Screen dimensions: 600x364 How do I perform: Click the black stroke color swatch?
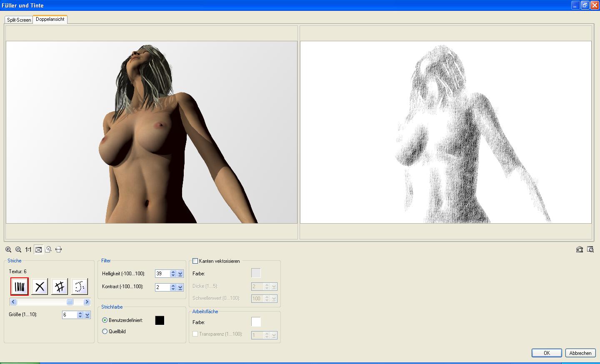pyautogui.click(x=160, y=320)
